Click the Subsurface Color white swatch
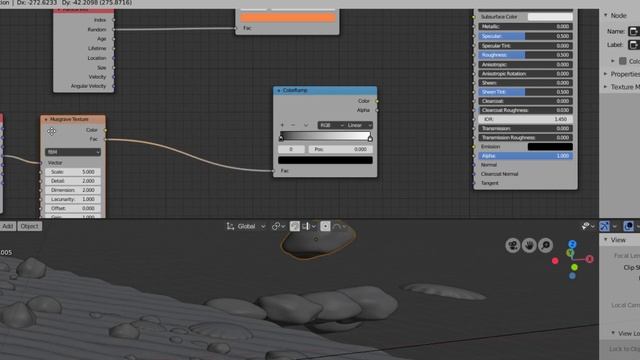 coord(550,17)
